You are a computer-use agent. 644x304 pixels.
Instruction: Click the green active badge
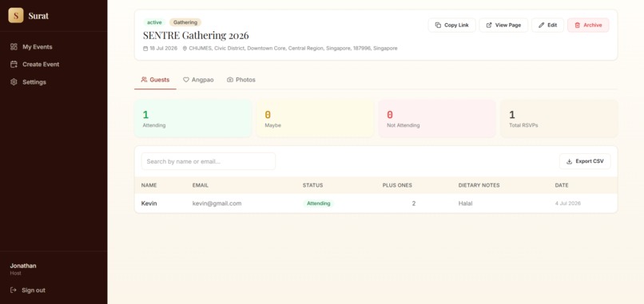pos(154,22)
